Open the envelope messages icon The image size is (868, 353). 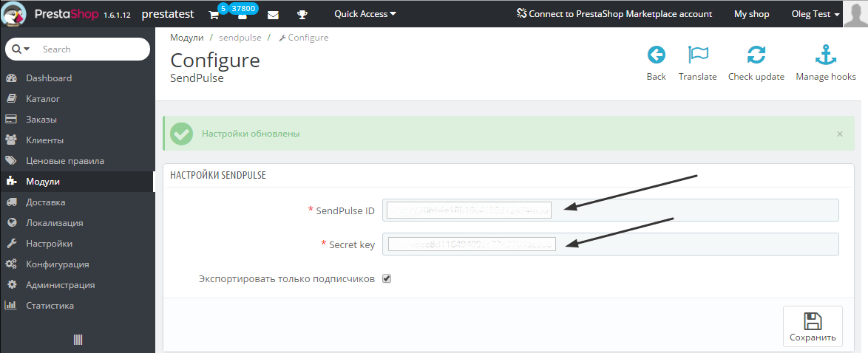coord(273,15)
